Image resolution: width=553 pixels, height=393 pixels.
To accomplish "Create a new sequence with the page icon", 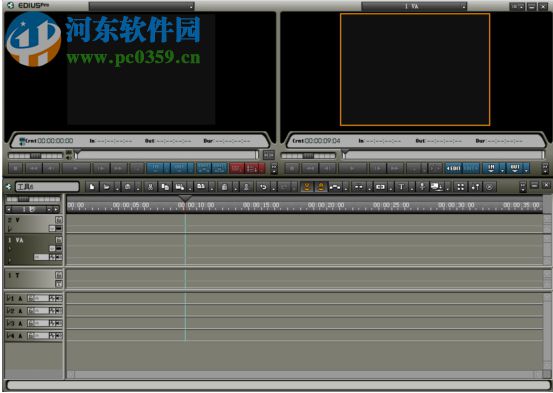I will pyautogui.click(x=92, y=187).
